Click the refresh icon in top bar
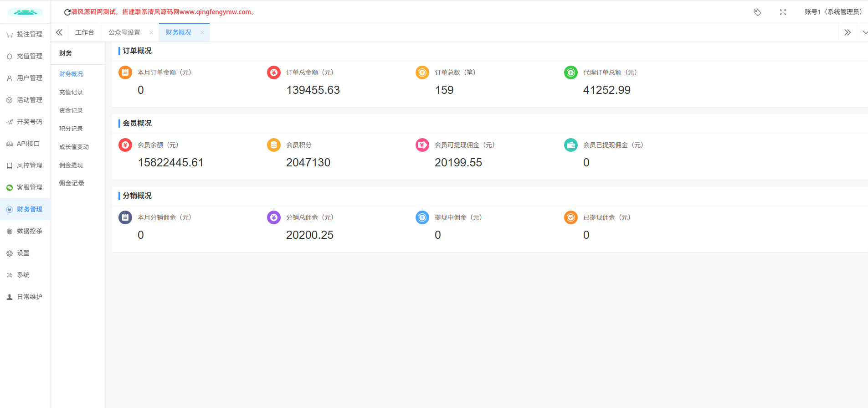 point(67,12)
